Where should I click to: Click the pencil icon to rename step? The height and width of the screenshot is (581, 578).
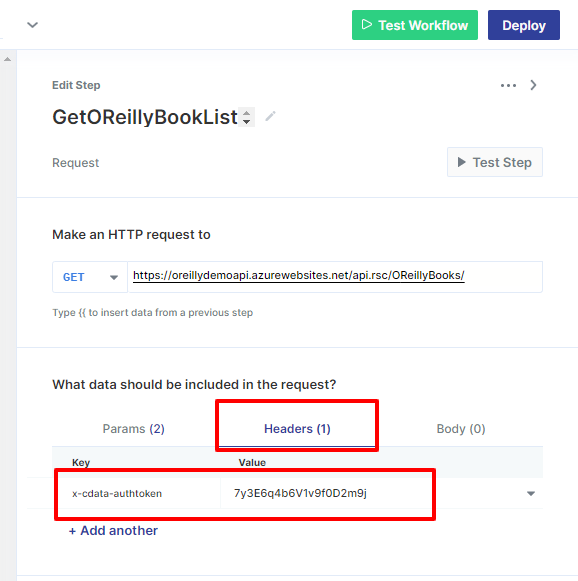(270, 117)
